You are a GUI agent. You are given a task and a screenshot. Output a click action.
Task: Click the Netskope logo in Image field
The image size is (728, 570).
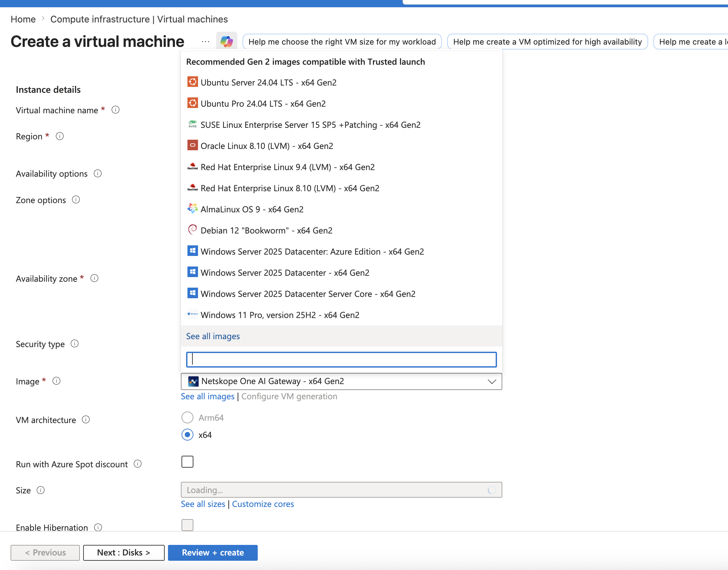193,381
